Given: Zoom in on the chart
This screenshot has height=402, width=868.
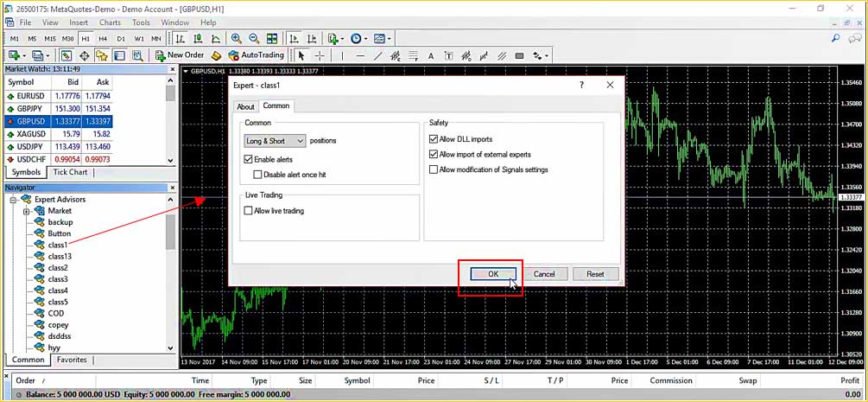Looking at the screenshot, I should point(237,39).
